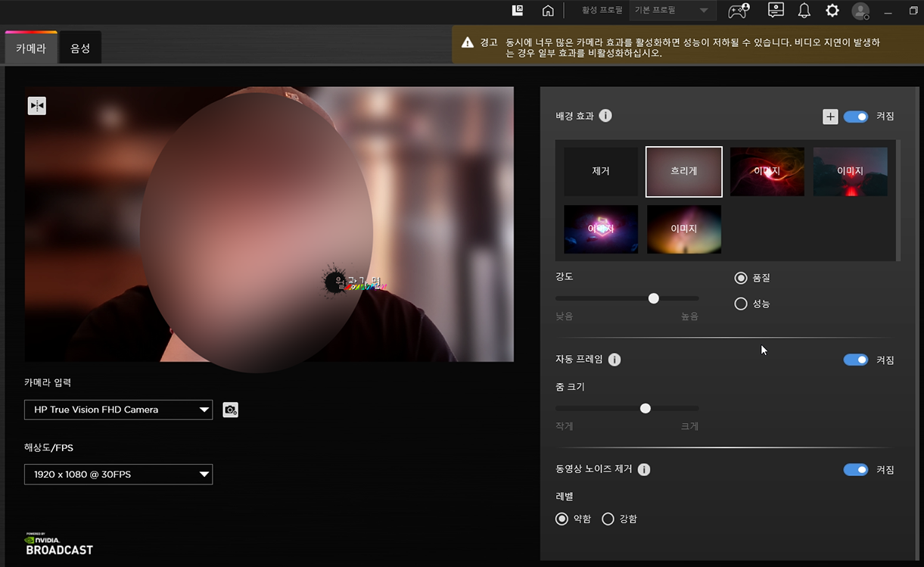This screenshot has width=924, height=567.
Task: Open the 기본 프로필 profile dropdown
Action: pos(671,11)
